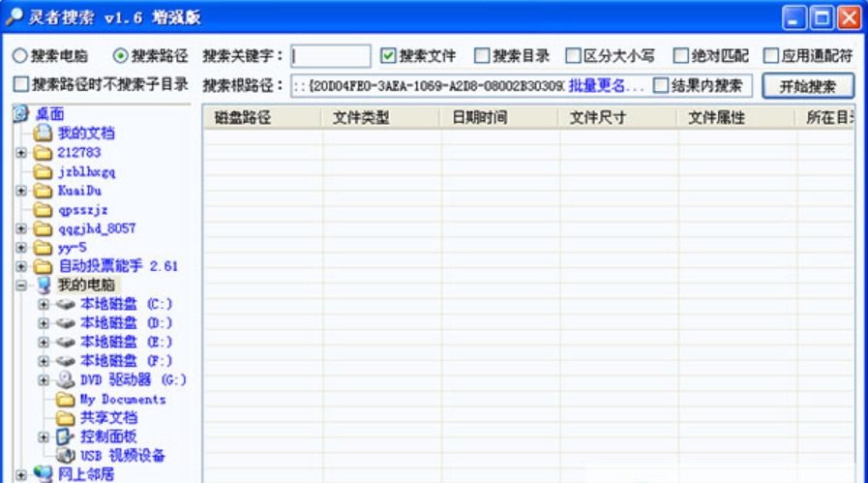Expand the 本地磁盘 (E:) node
868x483 pixels.
tap(44, 342)
